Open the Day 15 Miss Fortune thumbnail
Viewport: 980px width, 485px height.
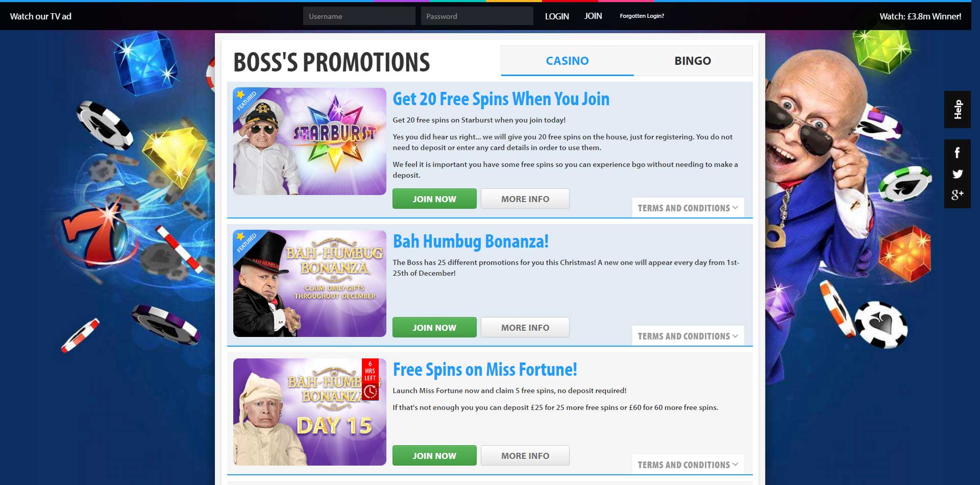tap(310, 412)
